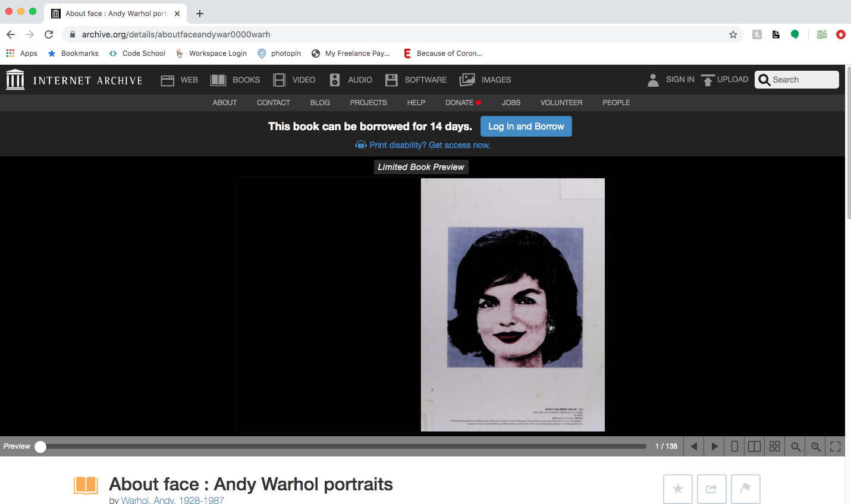Viewport: 851px width, 504px height.
Task: Click the Sign In user icon
Action: click(x=653, y=80)
